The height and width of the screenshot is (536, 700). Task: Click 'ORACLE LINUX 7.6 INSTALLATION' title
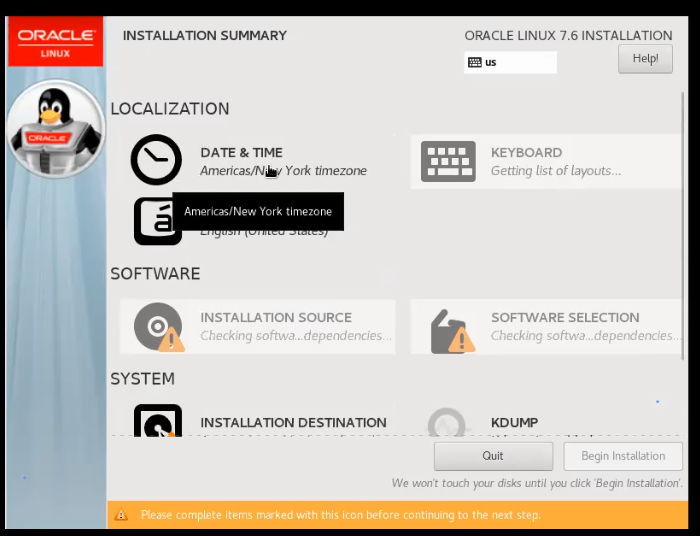click(568, 36)
